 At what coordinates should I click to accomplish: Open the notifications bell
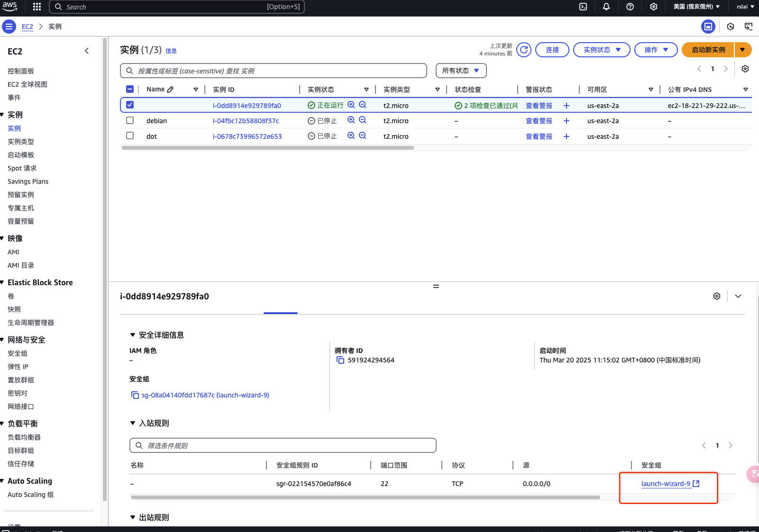tap(606, 7)
